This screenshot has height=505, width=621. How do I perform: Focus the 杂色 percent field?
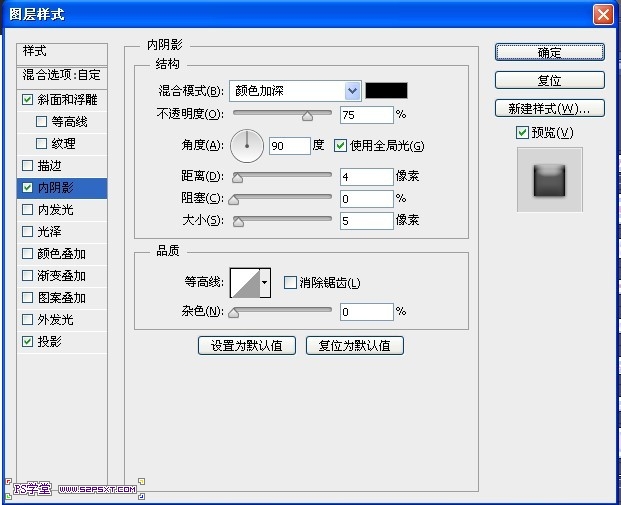click(x=367, y=312)
